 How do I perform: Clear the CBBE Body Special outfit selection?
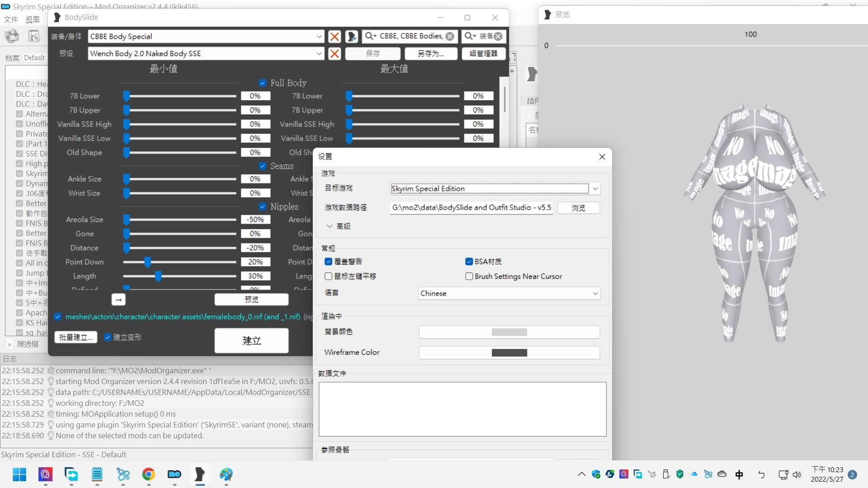335,36
